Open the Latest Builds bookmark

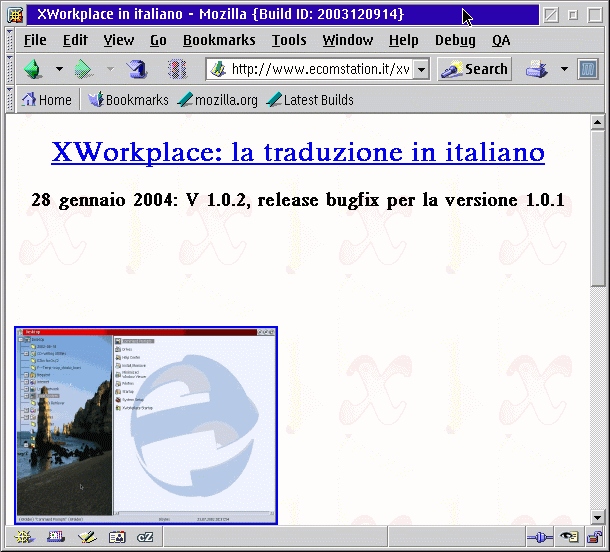310,100
